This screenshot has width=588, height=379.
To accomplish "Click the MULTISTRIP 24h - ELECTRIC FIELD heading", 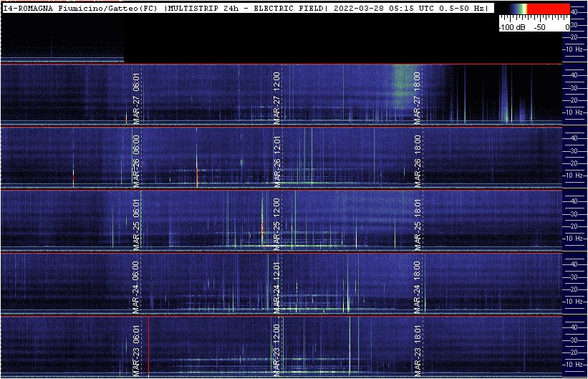I will (x=246, y=8).
